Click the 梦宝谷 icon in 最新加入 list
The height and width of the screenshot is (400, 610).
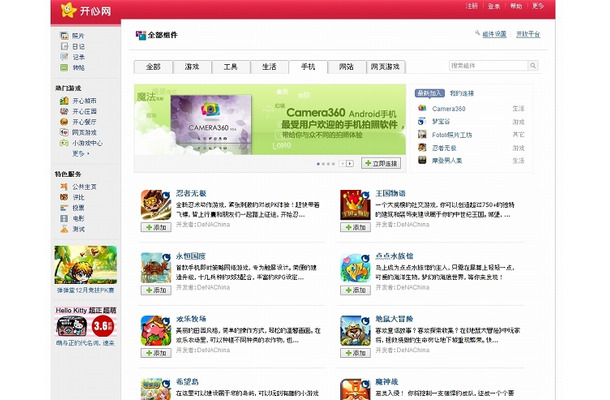422,121
